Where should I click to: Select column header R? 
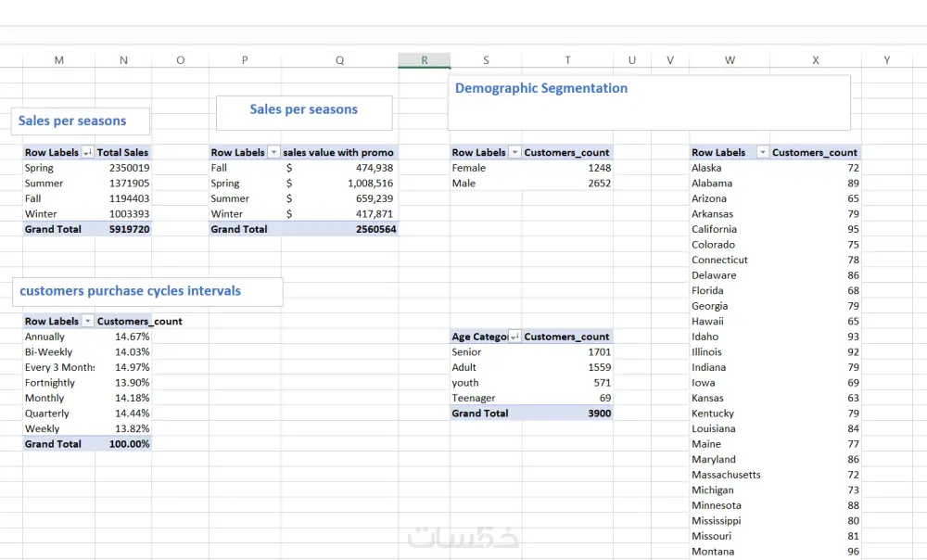pyautogui.click(x=424, y=59)
